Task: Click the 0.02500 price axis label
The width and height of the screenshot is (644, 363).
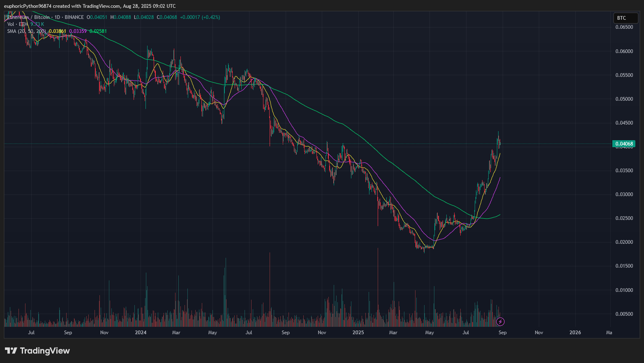Action: pos(624,218)
